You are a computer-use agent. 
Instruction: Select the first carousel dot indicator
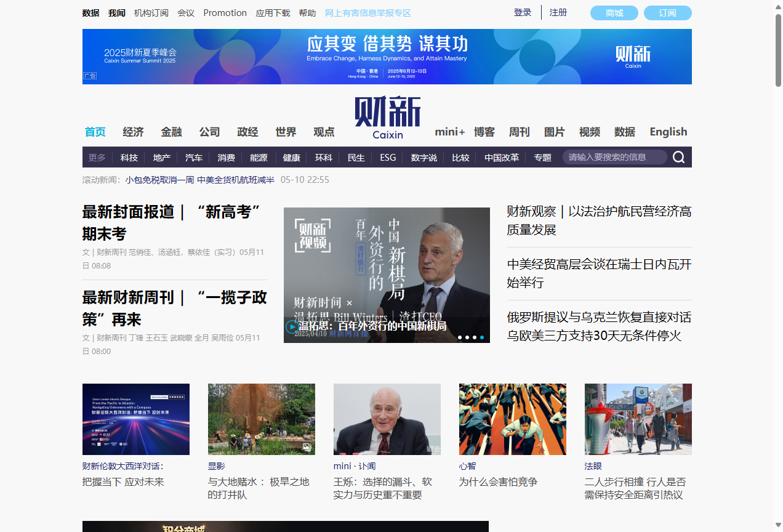pos(459,337)
